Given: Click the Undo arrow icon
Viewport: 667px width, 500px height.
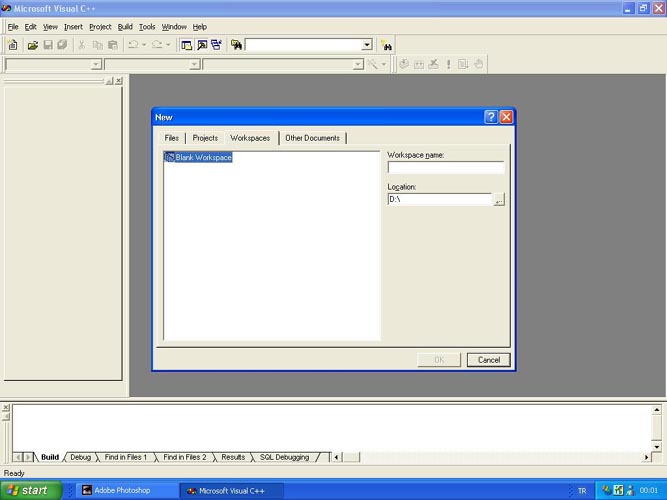Looking at the screenshot, I should 134,44.
